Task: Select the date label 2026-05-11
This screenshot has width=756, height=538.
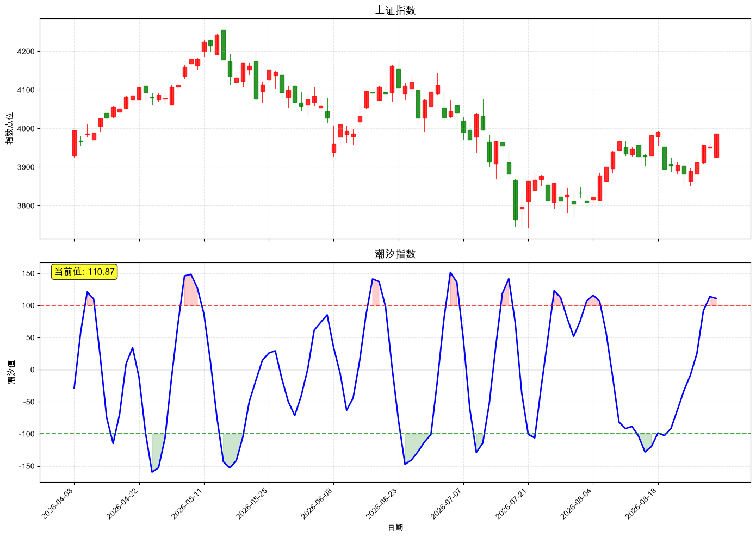Action: click(189, 503)
